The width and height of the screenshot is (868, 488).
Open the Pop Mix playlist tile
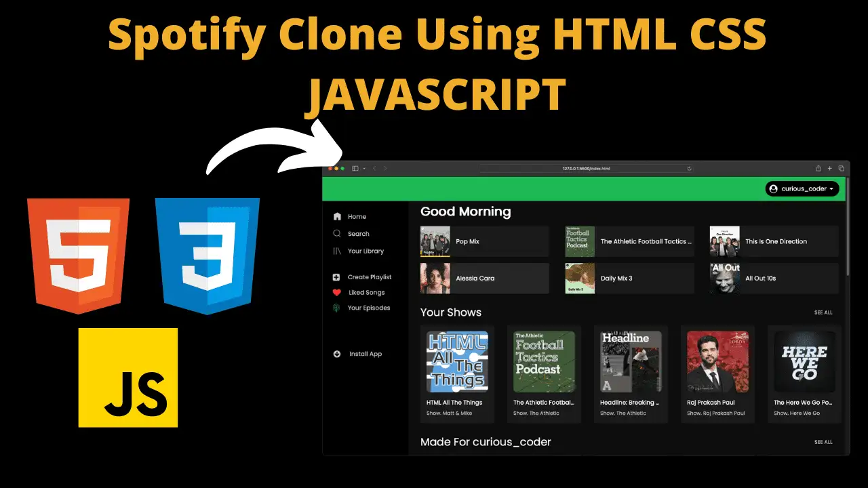pyautogui.click(x=485, y=241)
